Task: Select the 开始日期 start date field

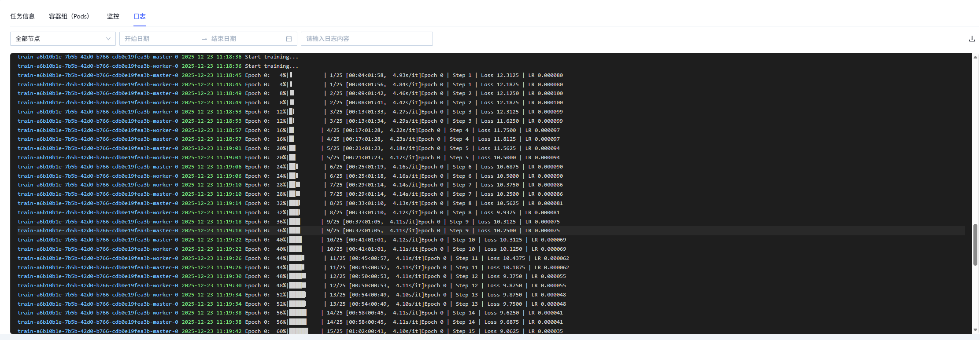Action: 159,39
